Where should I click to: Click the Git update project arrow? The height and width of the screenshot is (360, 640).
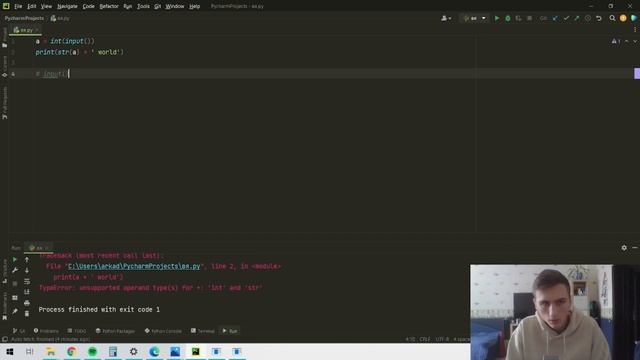pos(555,18)
